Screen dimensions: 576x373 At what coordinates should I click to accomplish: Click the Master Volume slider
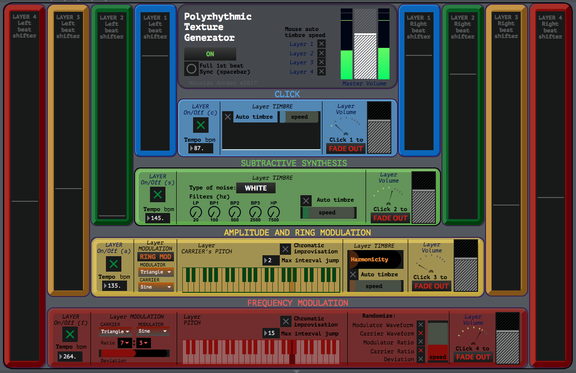point(365,44)
